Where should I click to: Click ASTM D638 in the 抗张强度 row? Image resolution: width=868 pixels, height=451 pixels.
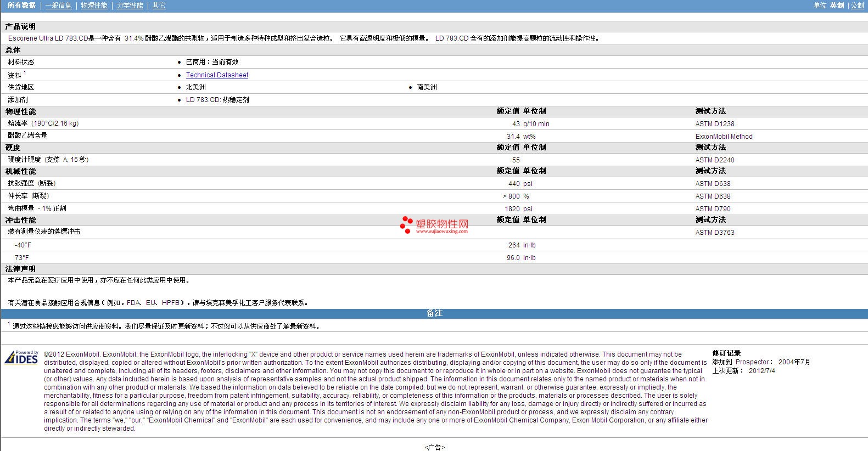[713, 184]
